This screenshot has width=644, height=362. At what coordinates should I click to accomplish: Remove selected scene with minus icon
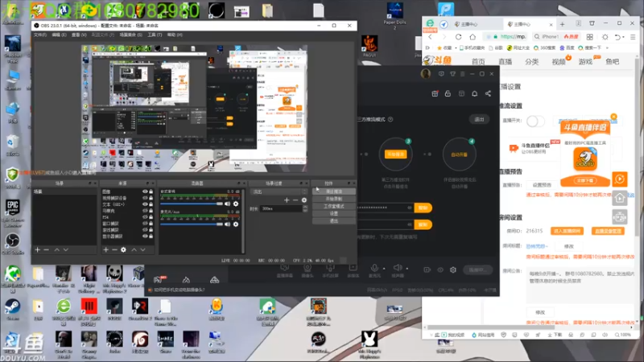point(47,249)
